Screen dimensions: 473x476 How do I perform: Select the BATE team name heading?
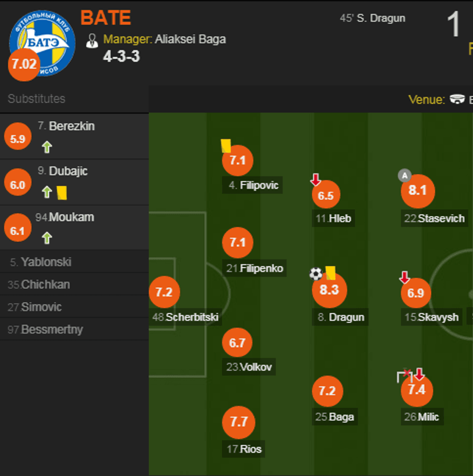[106, 18]
